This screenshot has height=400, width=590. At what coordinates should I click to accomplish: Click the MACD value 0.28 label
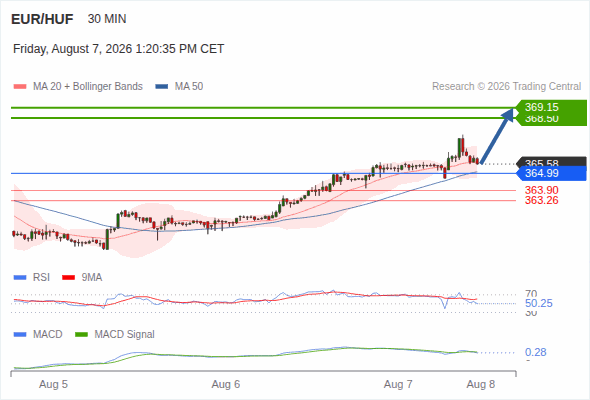click(x=535, y=353)
